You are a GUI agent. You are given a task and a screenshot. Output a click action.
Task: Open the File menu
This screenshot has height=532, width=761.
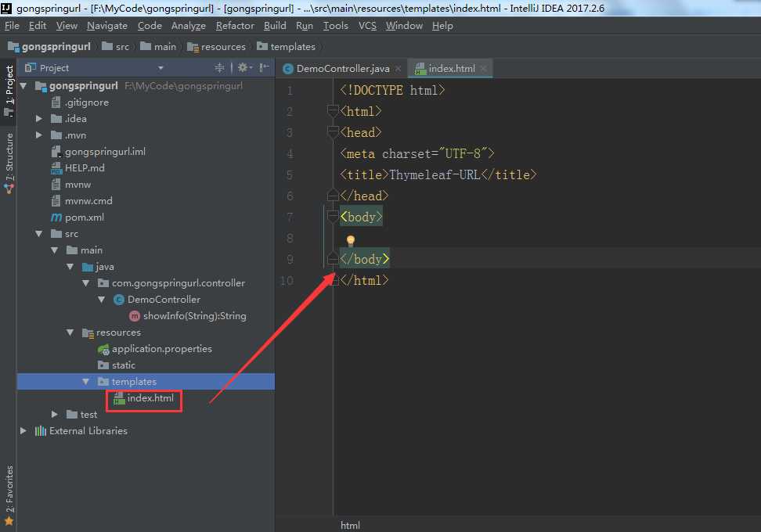point(12,26)
